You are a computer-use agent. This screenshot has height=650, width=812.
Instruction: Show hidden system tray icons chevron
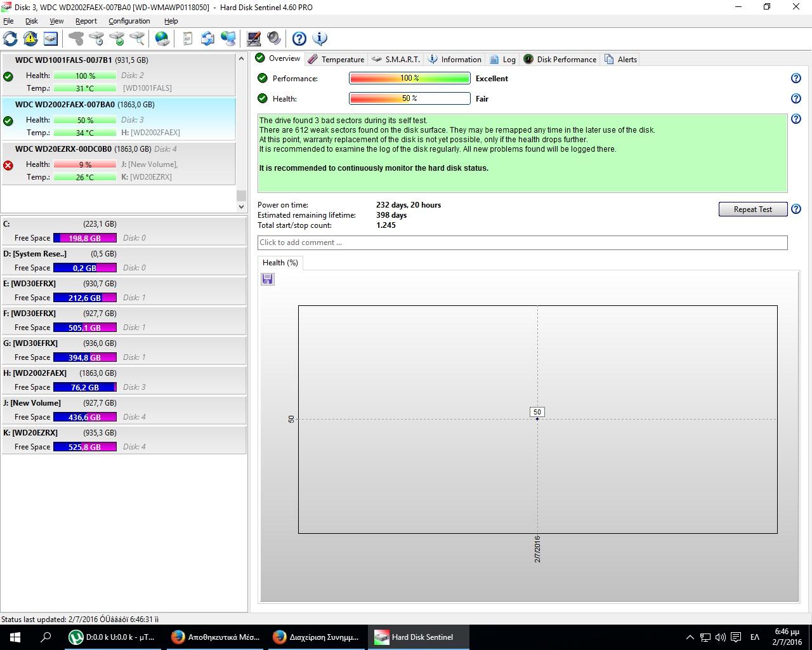click(690, 637)
